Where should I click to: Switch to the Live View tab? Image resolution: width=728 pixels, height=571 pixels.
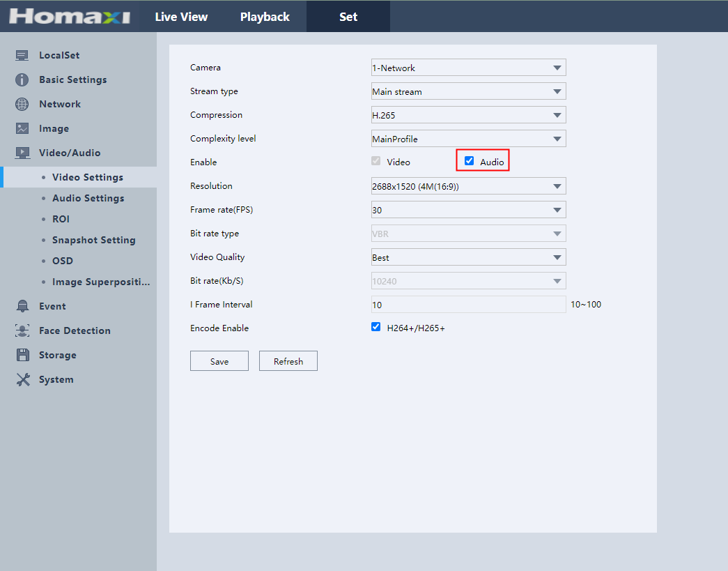181,17
